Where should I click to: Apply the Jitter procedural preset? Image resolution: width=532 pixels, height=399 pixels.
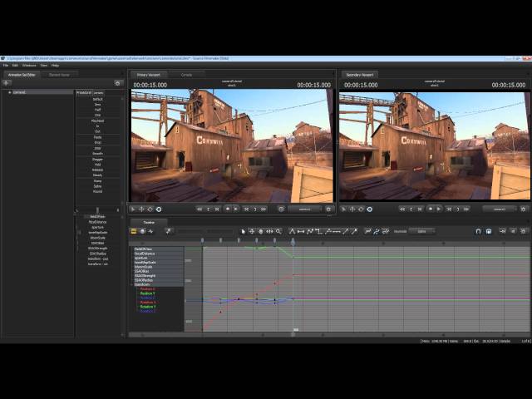98,148
